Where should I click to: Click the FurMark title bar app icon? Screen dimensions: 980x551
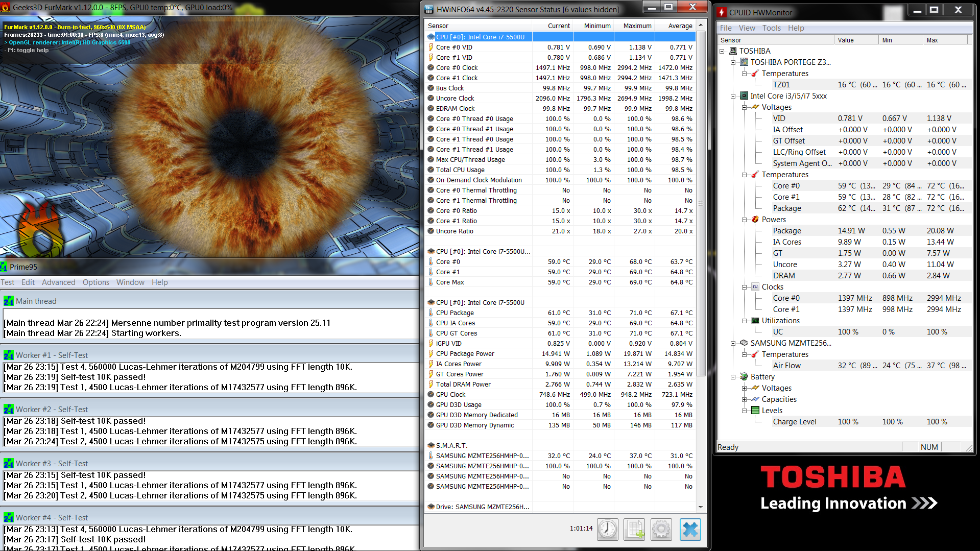(x=6, y=8)
